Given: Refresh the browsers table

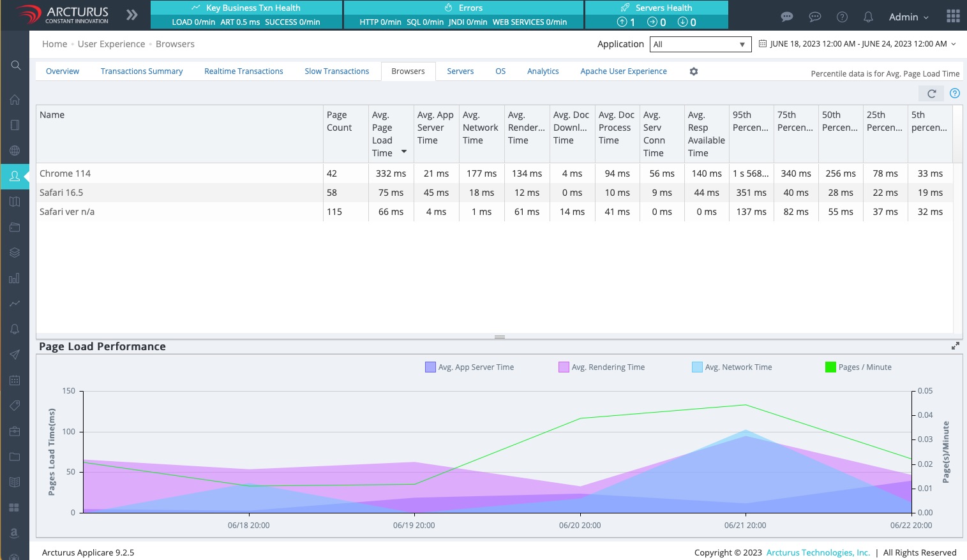Looking at the screenshot, I should 931,94.
